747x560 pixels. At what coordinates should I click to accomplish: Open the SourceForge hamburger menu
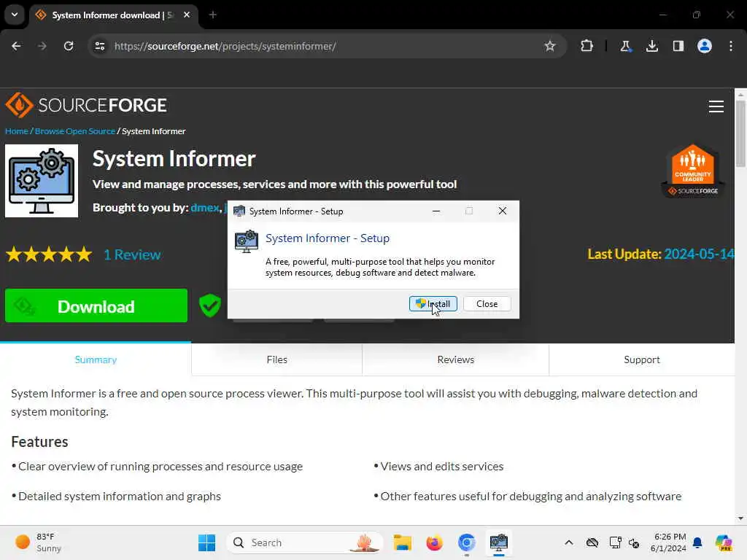click(716, 106)
